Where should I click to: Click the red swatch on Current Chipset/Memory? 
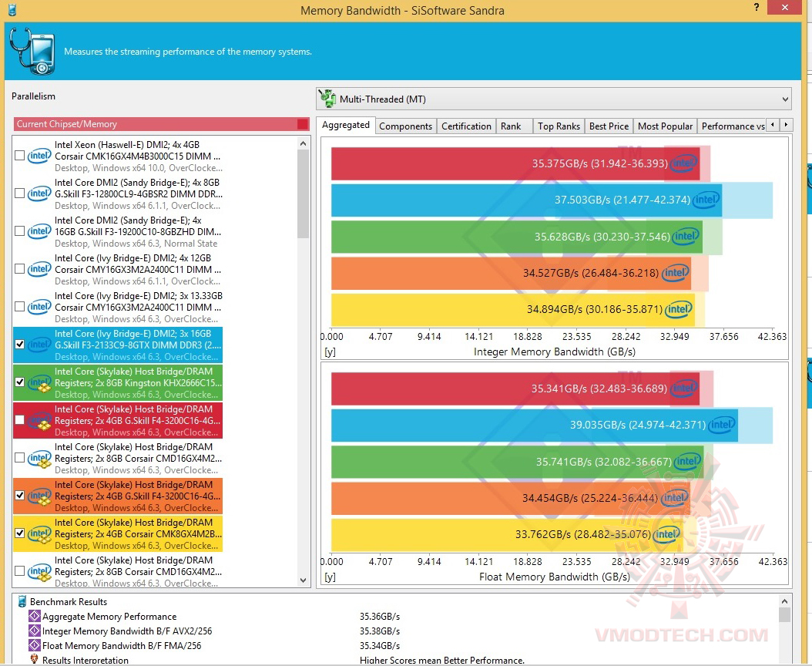point(303,124)
